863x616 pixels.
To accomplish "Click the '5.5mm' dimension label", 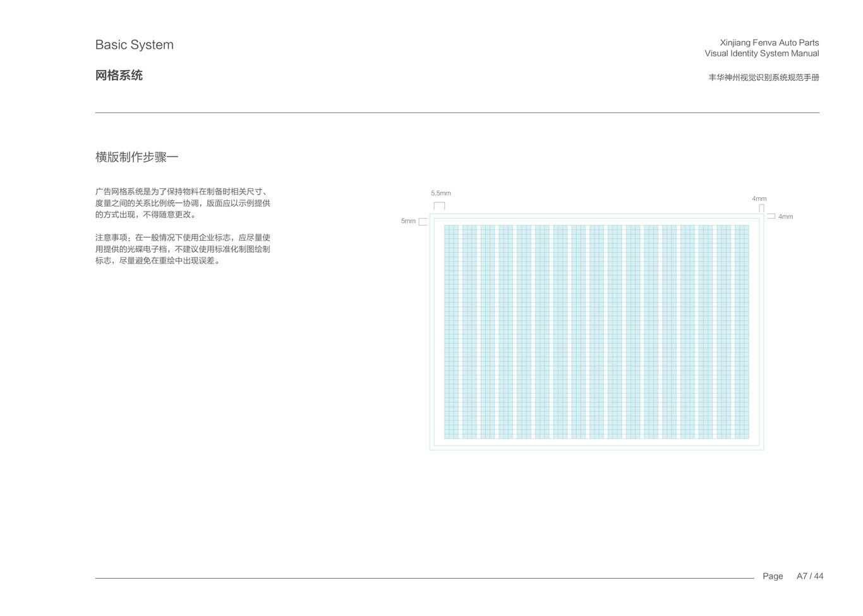I will [x=441, y=193].
